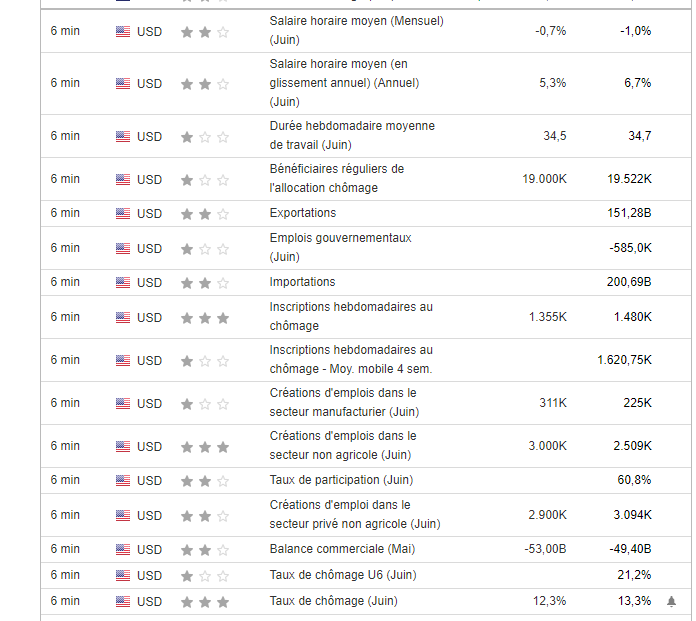Open the Taux de participation (Juin) event
Screen dimensions: 696x621
click(341, 480)
